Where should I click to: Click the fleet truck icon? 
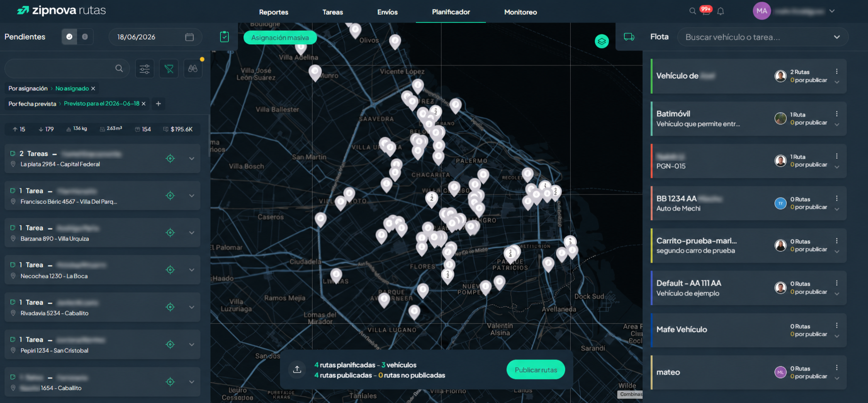point(629,37)
